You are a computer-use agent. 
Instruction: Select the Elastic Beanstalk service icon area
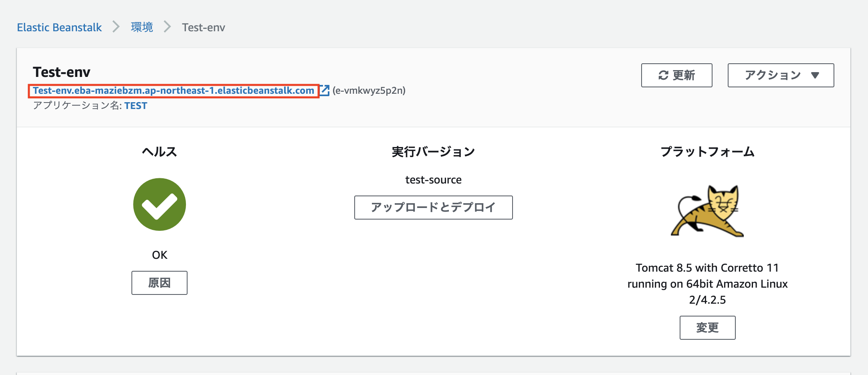59,27
